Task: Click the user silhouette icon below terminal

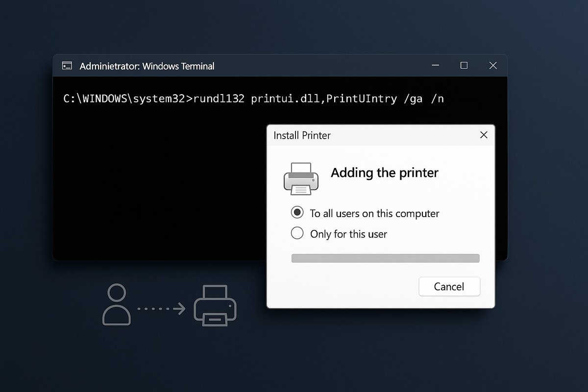Action: coord(116,305)
